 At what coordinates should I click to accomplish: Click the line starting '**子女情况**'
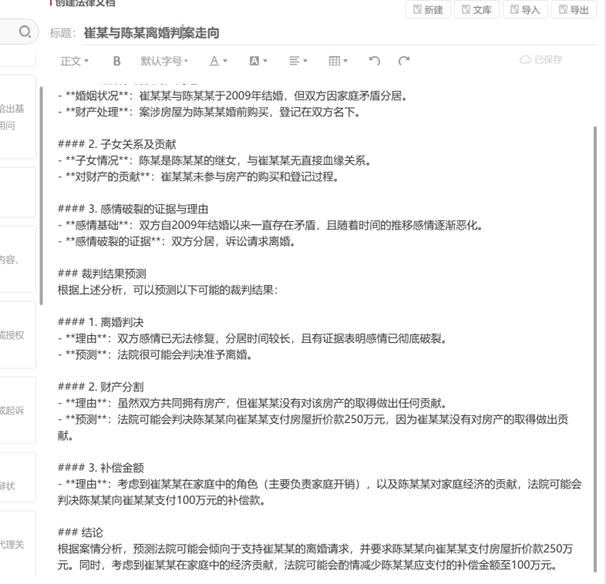[x=214, y=160]
